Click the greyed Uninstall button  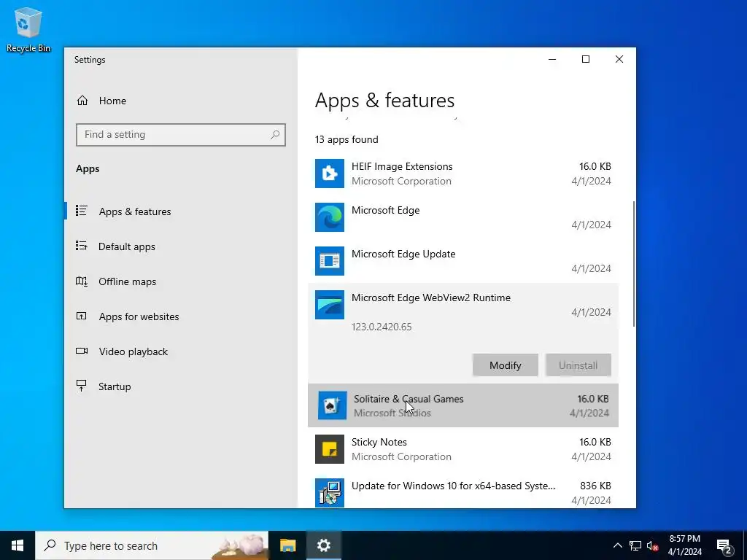coord(578,365)
